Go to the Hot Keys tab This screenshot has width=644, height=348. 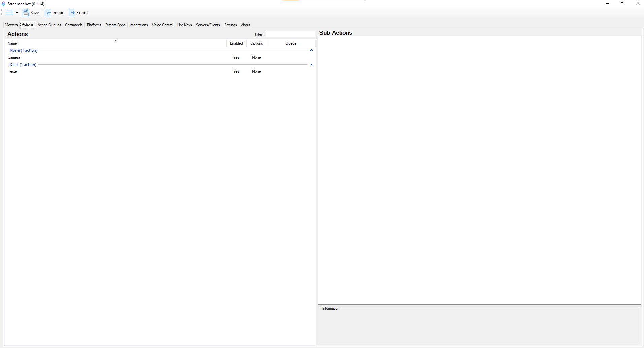pyautogui.click(x=184, y=25)
